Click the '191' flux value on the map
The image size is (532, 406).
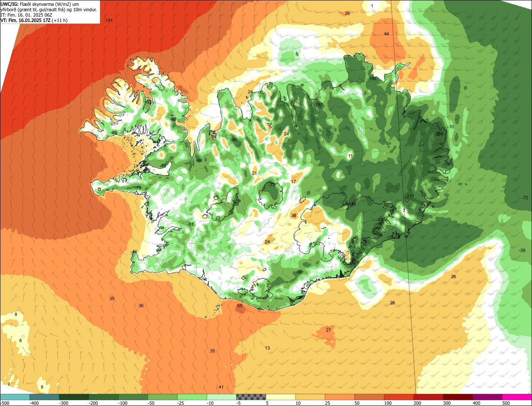[x=109, y=21]
